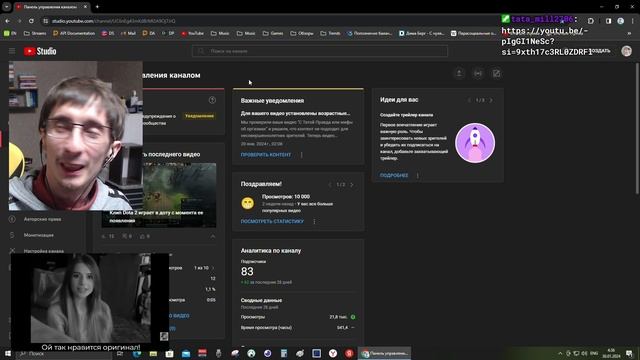Open the three-dot menu beside ПРОВЕРИТЬ КОНТЕНТ

[302, 155]
